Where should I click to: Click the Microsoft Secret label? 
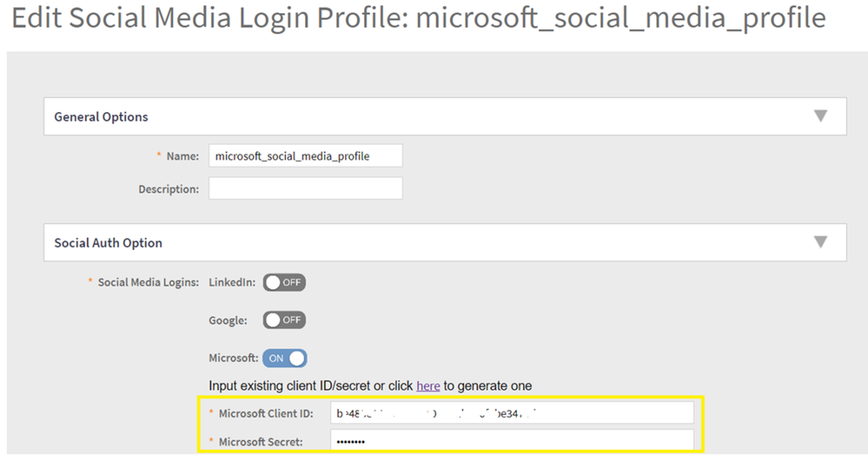point(261,442)
